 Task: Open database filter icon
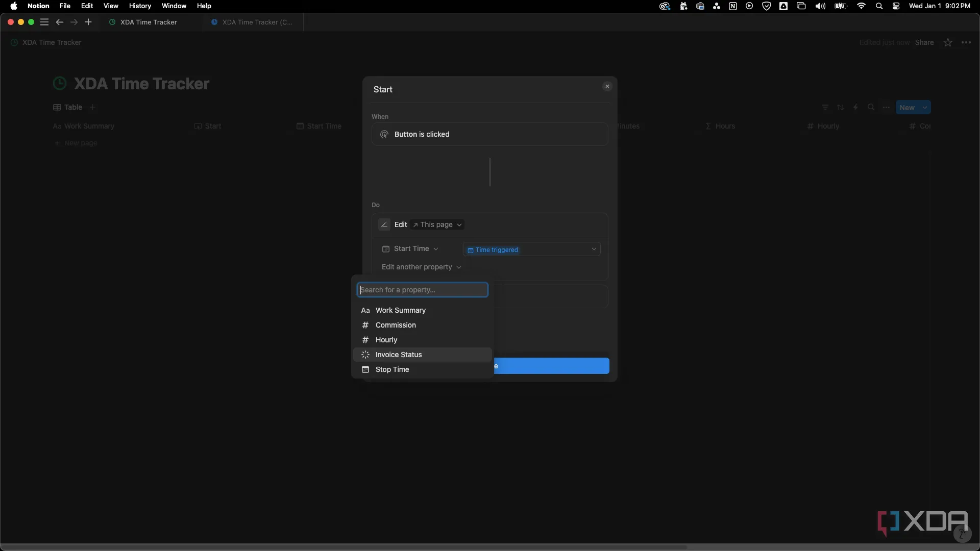point(825,107)
